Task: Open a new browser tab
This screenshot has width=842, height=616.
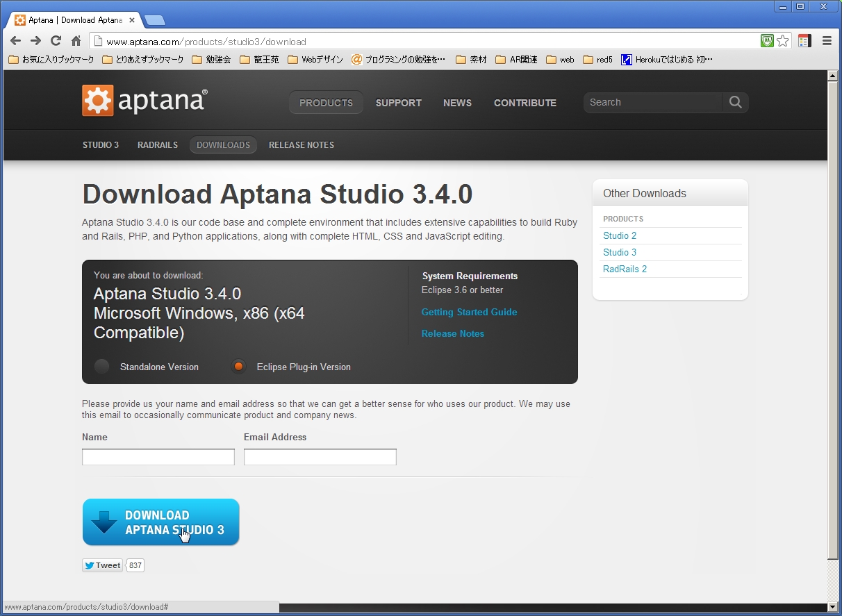Action: click(154, 20)
